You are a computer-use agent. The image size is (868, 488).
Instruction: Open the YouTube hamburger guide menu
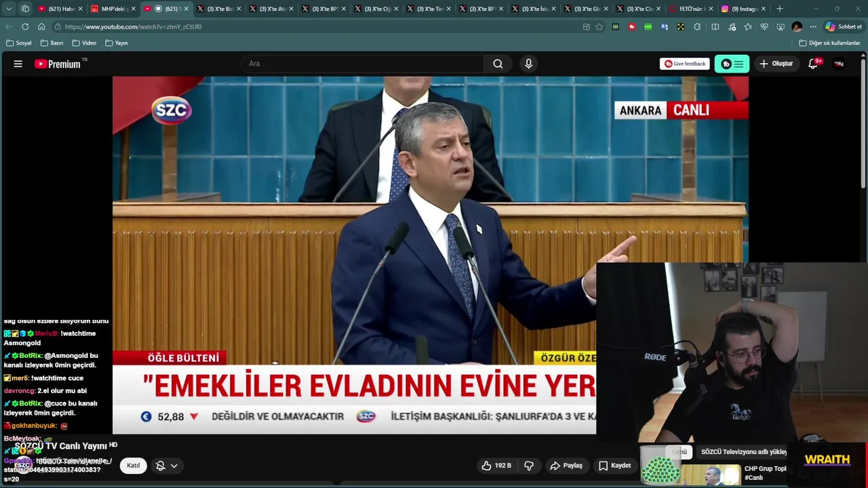[18, 64]
